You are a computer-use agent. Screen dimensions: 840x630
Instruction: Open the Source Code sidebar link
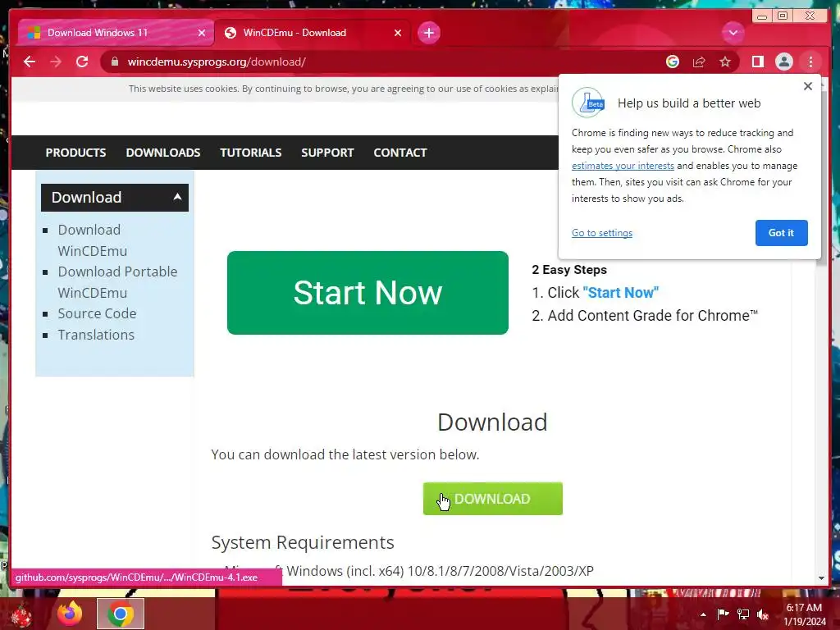pos(97,313)
